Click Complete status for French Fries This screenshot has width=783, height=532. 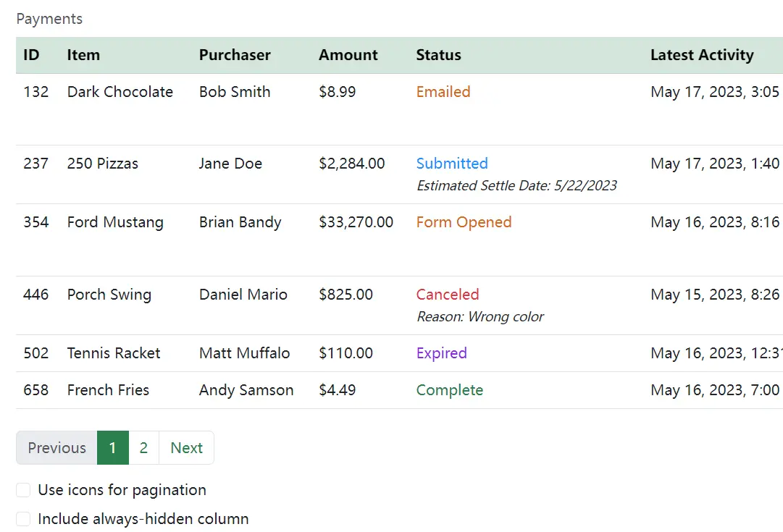pos(449,390)
